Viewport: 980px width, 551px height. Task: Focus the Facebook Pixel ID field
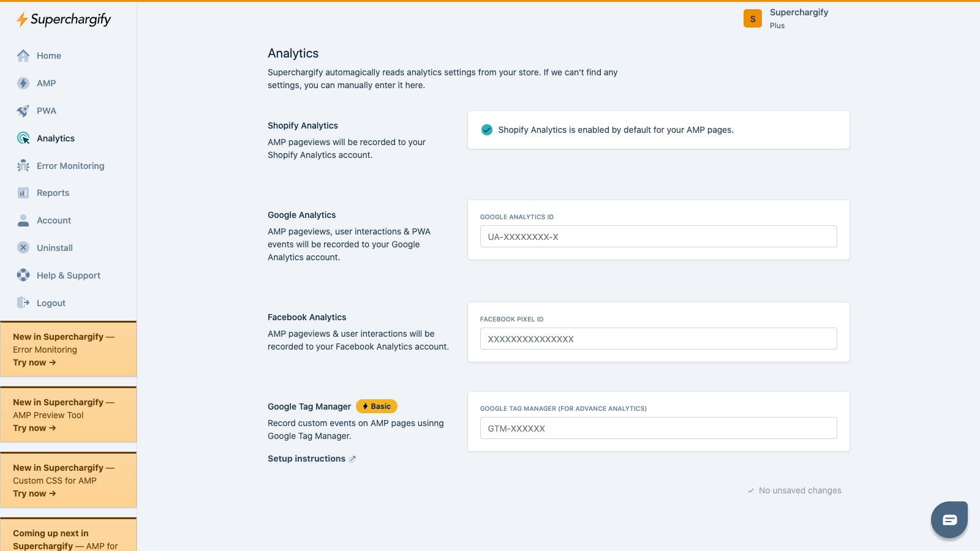coord(658,339)
